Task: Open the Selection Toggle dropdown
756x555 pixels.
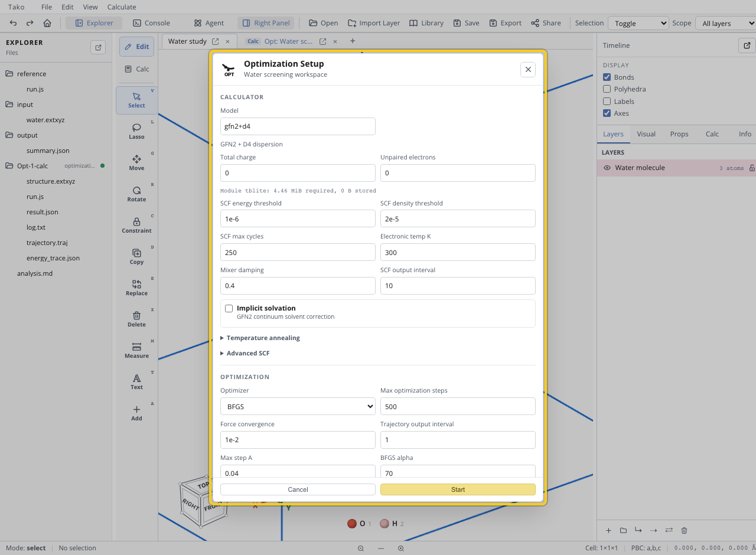Action: pyautogui.click(x=638, y=23)
